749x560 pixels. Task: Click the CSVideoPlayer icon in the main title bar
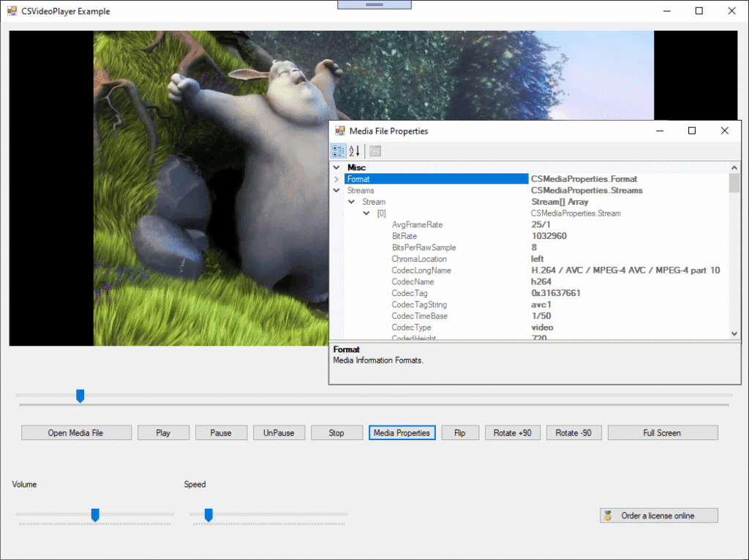10,11
